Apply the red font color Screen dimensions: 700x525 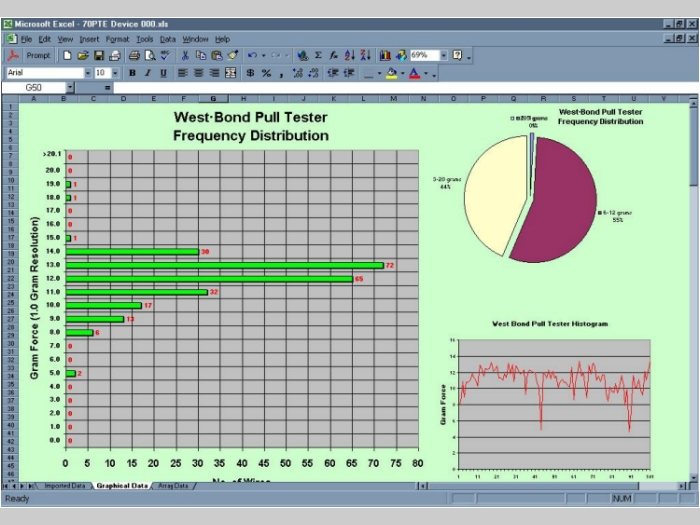point(415,73)
